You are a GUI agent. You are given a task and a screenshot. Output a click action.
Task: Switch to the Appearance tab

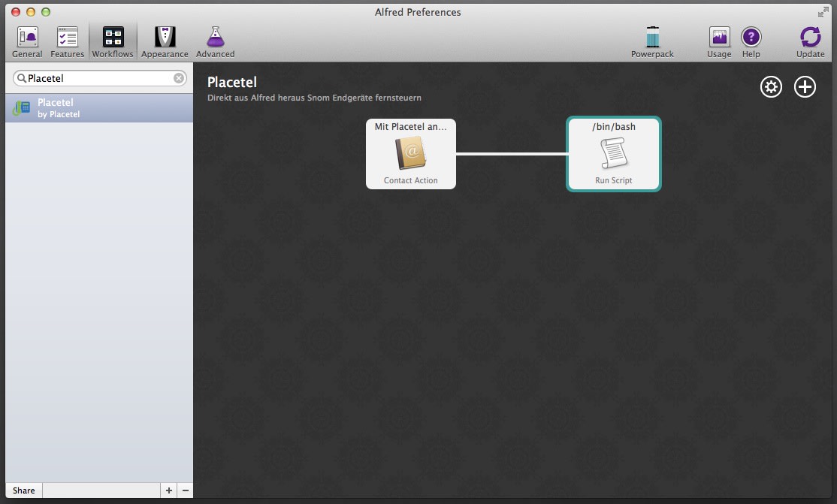pyautogui.click(x=165, y=41)
